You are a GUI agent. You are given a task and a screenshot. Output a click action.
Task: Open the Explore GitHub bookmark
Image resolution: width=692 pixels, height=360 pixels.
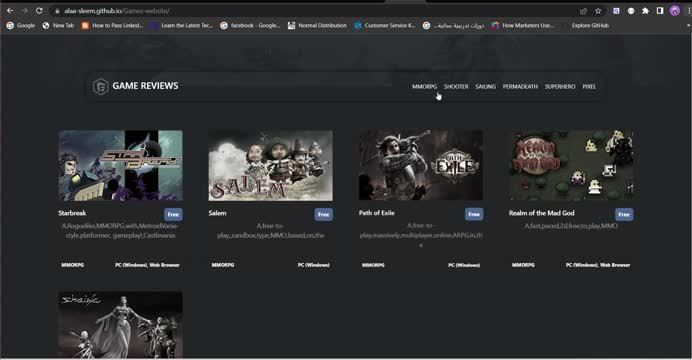click(590, 26)
